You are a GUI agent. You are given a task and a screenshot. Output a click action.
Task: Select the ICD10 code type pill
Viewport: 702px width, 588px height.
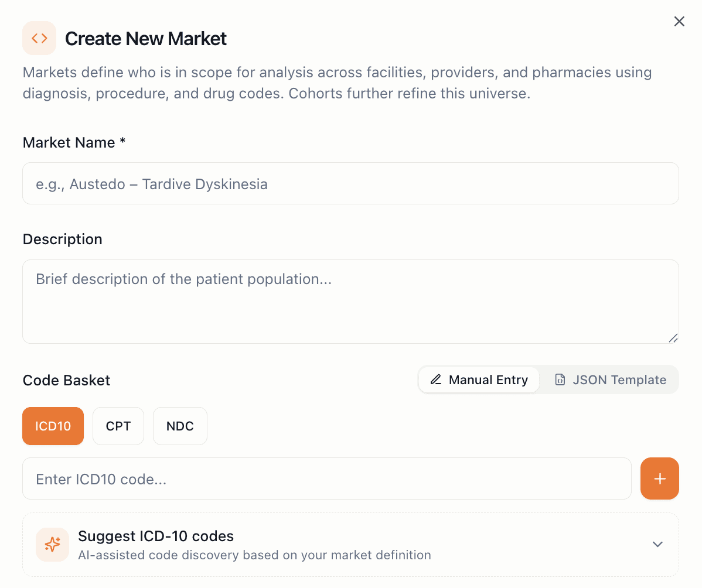point(53,426)
